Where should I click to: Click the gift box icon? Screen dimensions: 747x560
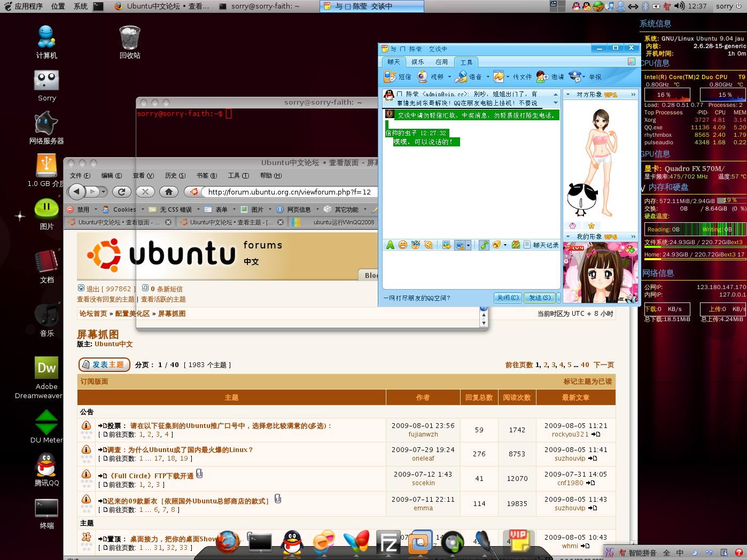pos(516,245)
